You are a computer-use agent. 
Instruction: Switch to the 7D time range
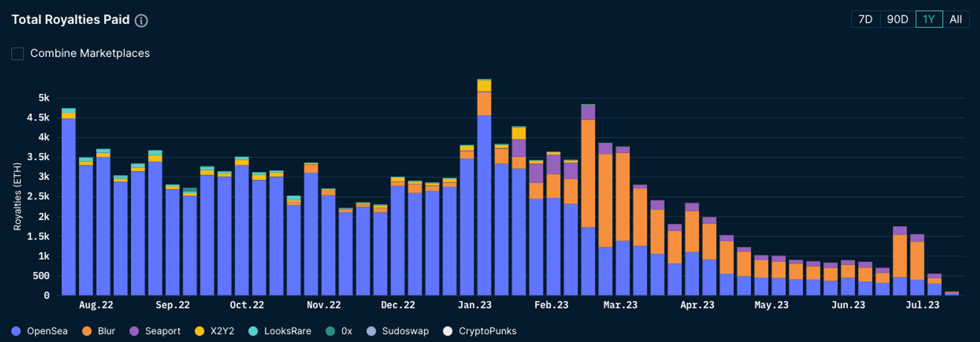(865, 20)
